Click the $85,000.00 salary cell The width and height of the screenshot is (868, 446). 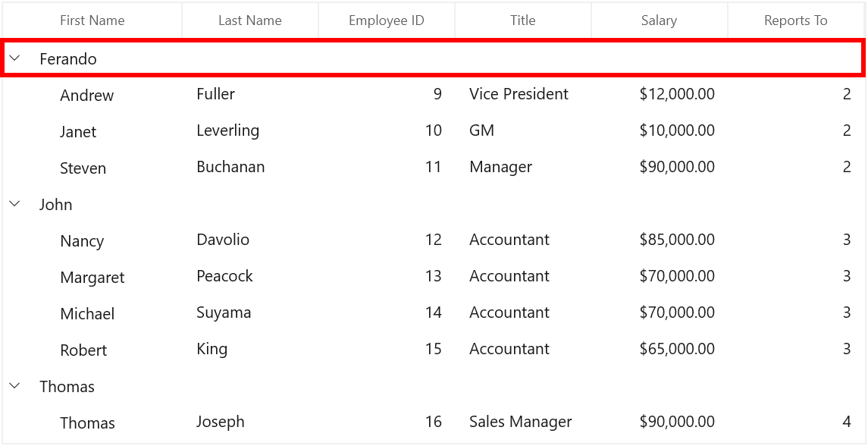click(x=676, y=240)
